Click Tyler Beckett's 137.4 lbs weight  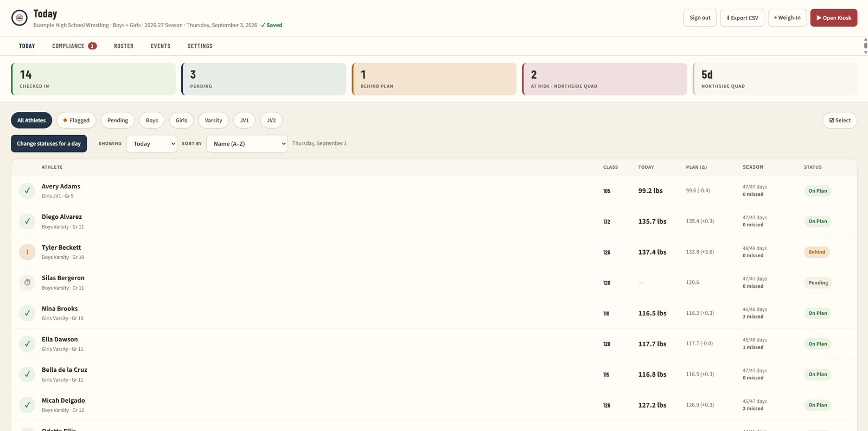652,252
